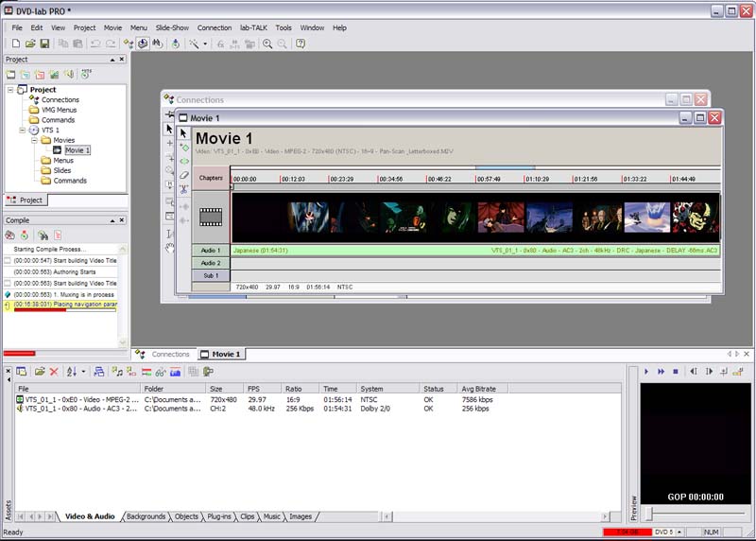756x541 pixels.
Task: Select the add chapter point tool
Action: [x=183, y=148]
